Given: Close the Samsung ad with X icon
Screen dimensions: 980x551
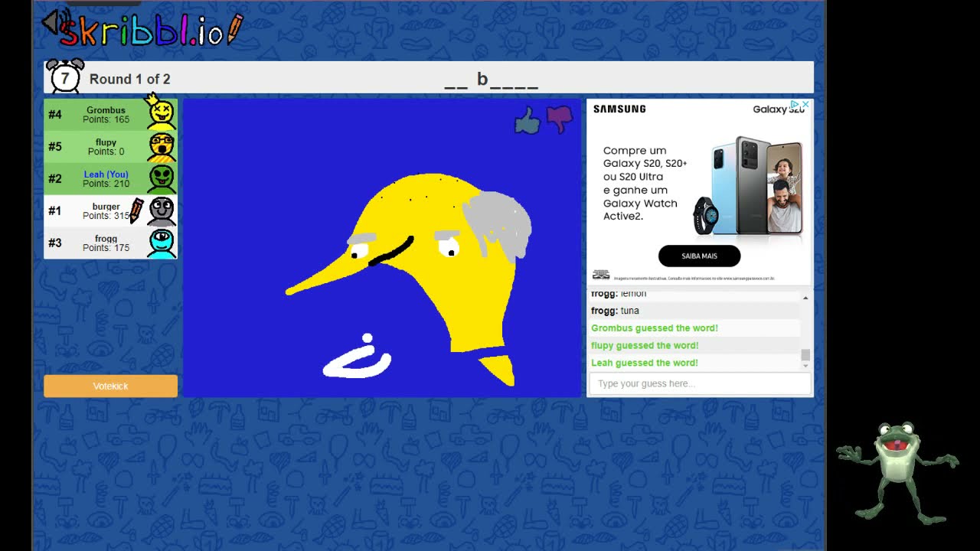Looking at the screenshot, I should [805, 104].
